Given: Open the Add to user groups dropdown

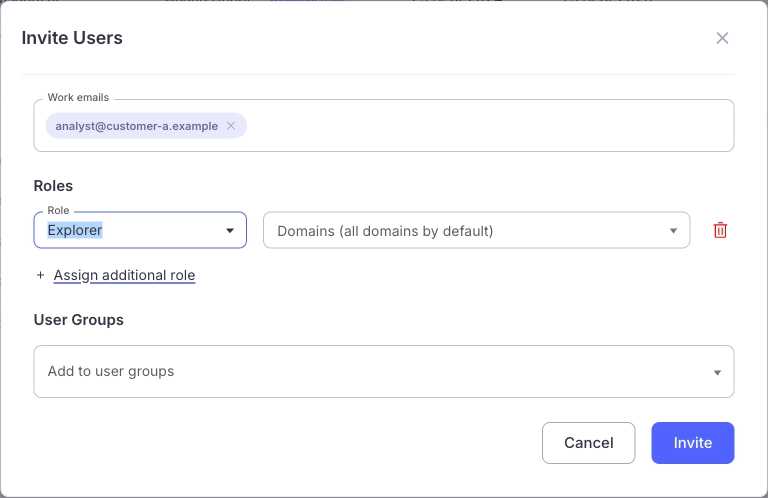Looking at the screenshot, I should 384,372.
